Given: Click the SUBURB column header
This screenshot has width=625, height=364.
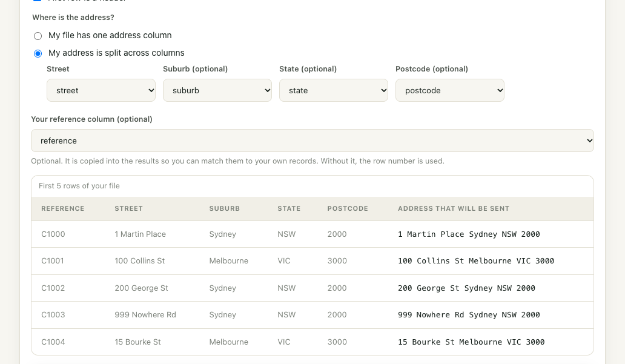Looking at the screenshot, I should click(225, 208).
